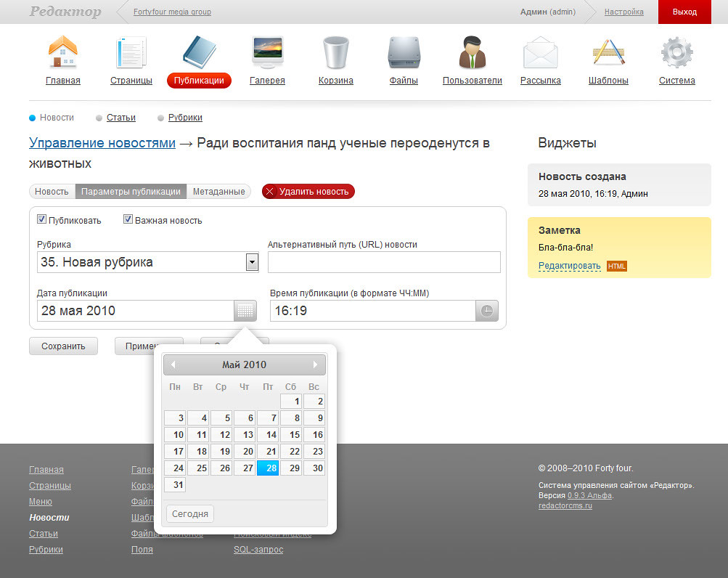Switch to the Новость tab
The image size is (728, 578).
52,192
